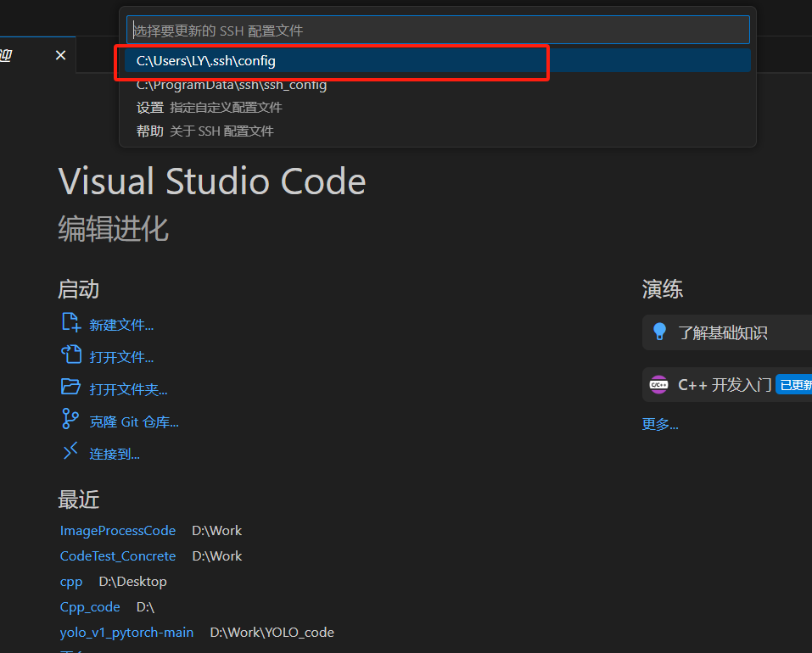Click D:\Work path beside CodeTest_Concrete
The image size is (812, 653).
tap(217, 555)
